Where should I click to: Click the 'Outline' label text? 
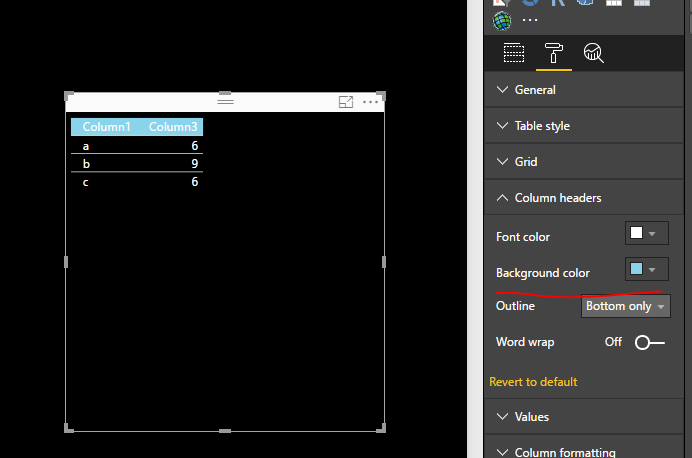515,306
